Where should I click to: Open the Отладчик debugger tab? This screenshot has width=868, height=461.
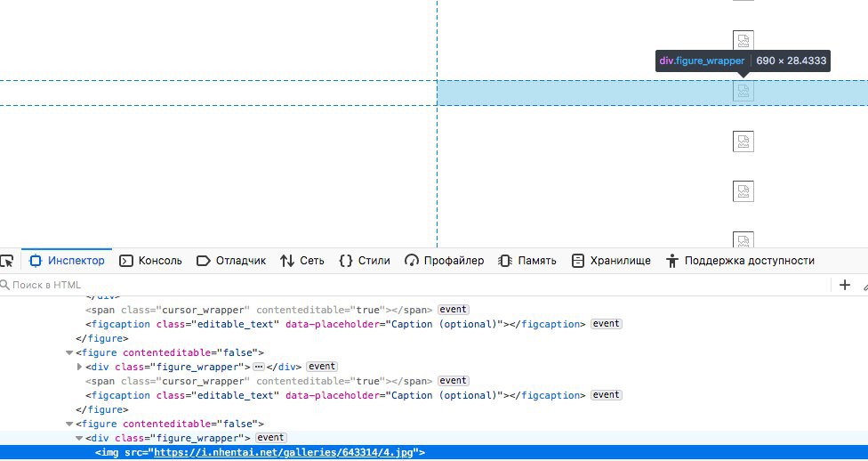click(x=231, y=261)
